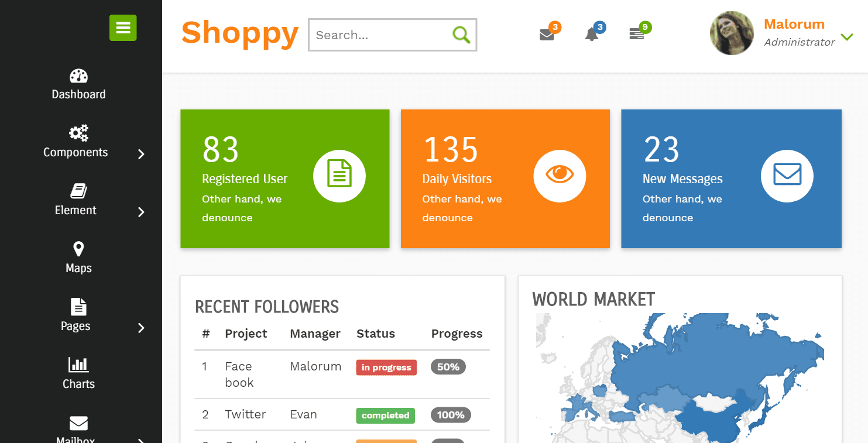Open tasks via the list icon with badge 9
This screenshot has width=868, height=443.
coord(637,35)
